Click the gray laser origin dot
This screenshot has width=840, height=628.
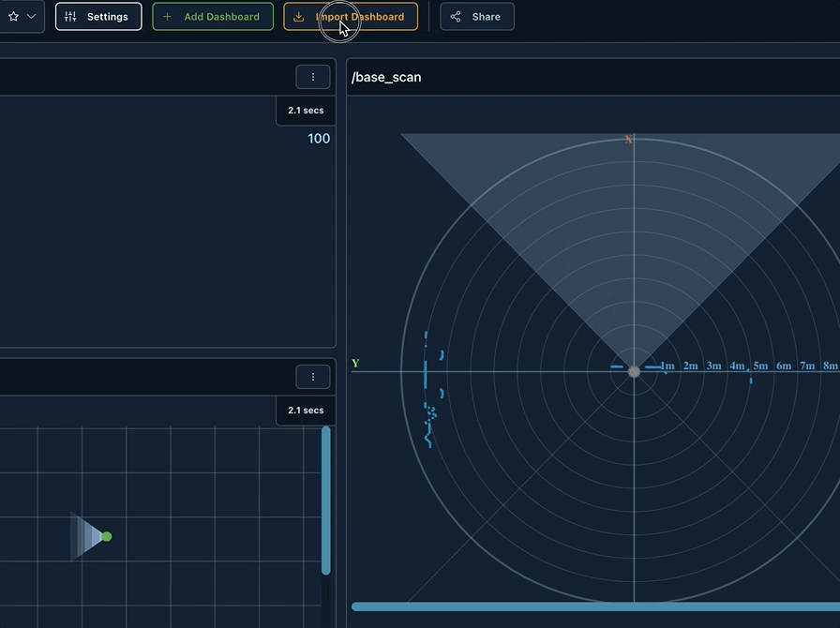tap(634, 372)
